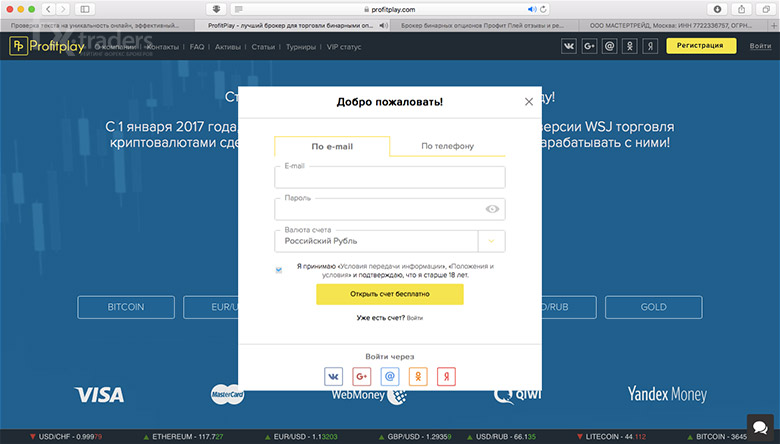Mute audio via address bar speaker icon

(x=532, y=9)
